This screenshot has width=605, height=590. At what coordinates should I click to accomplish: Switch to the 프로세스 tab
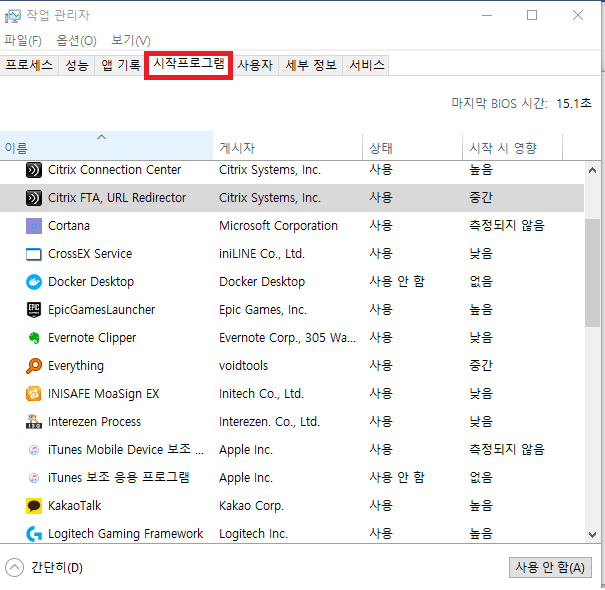click(x=29, y=65)
